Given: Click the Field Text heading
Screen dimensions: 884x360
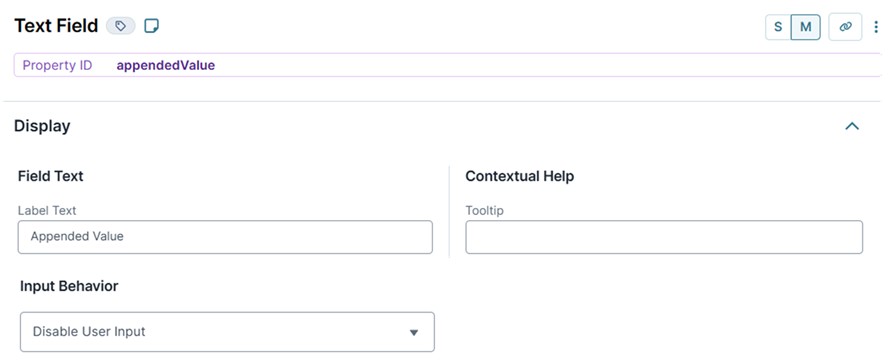Looking at the screenshot, I should [x=51, y=176].
